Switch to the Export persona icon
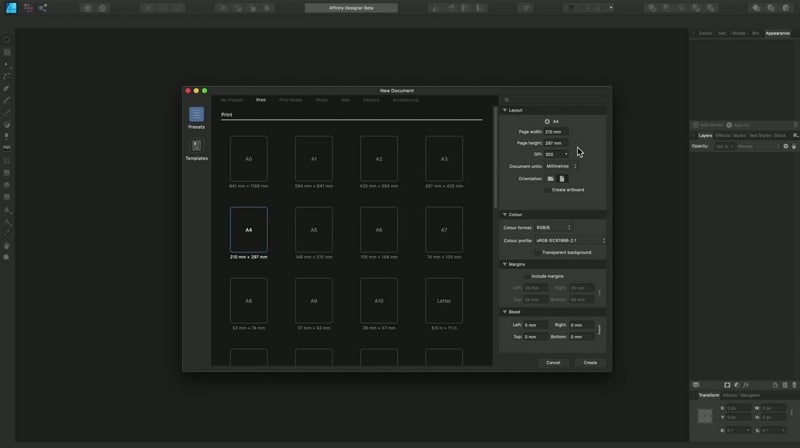Screen dimensions: 800x448 tap(43, 8)
